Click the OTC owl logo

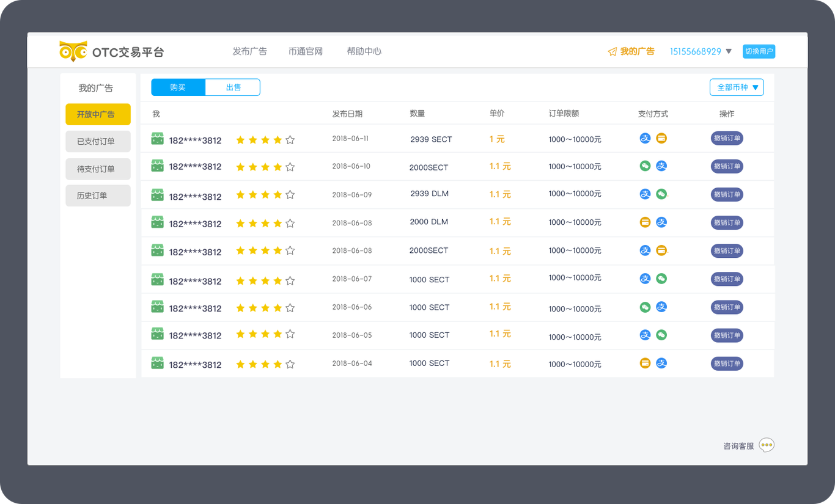point(73,51)
